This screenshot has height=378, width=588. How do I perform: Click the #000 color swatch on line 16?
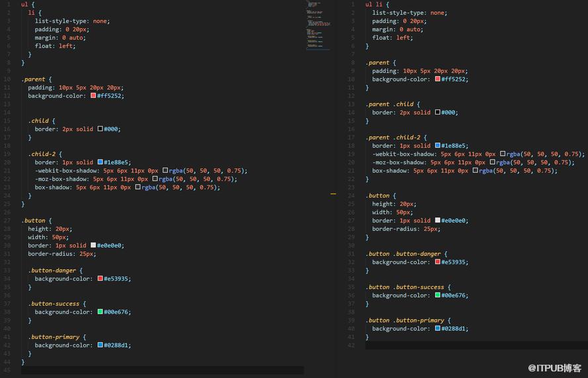pos(100,128)
